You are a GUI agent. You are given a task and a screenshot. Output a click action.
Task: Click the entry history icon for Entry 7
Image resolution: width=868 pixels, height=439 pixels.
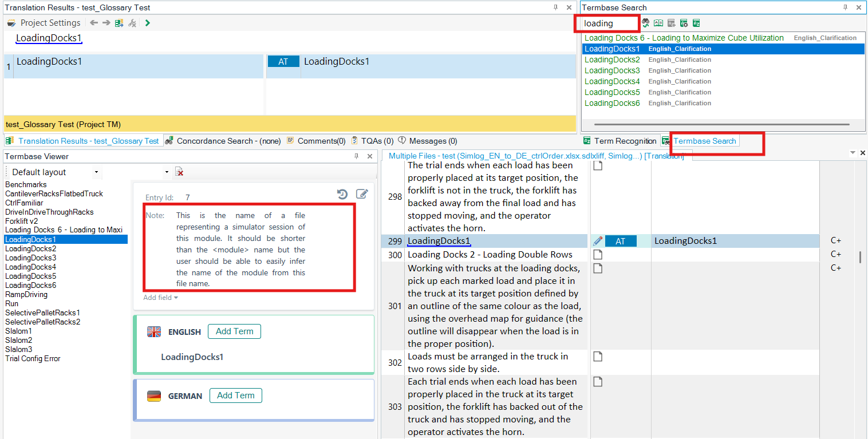(x=342, y=195)
